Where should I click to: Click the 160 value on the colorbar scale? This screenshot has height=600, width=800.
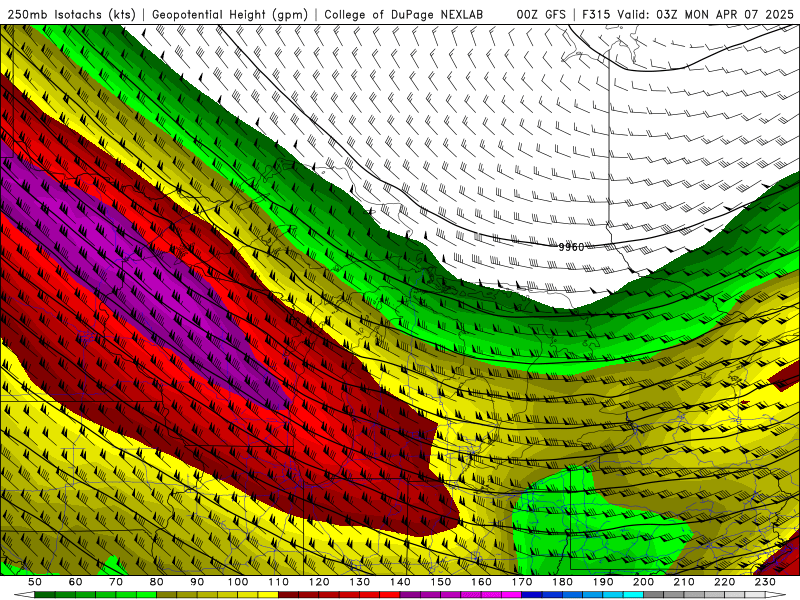click(481, 582)
